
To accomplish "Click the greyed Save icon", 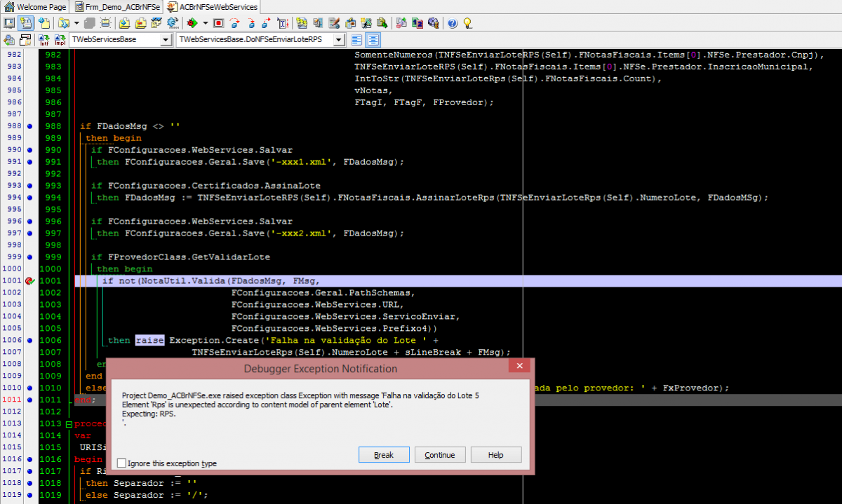I will pyautogui.click(x=91, y=23).
